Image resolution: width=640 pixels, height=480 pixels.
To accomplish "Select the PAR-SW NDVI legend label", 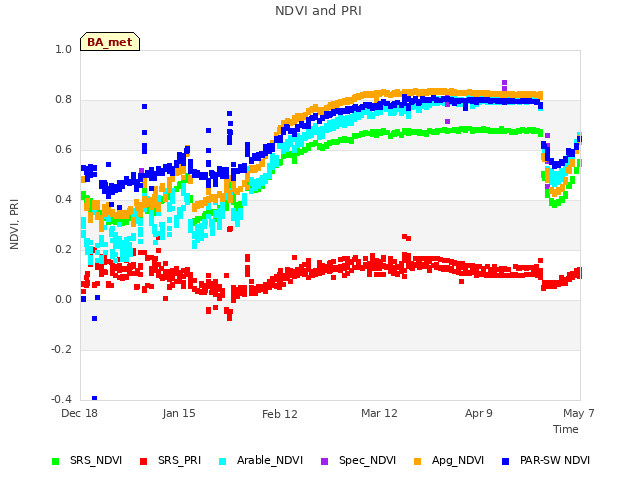I will [x=555, y=460].
